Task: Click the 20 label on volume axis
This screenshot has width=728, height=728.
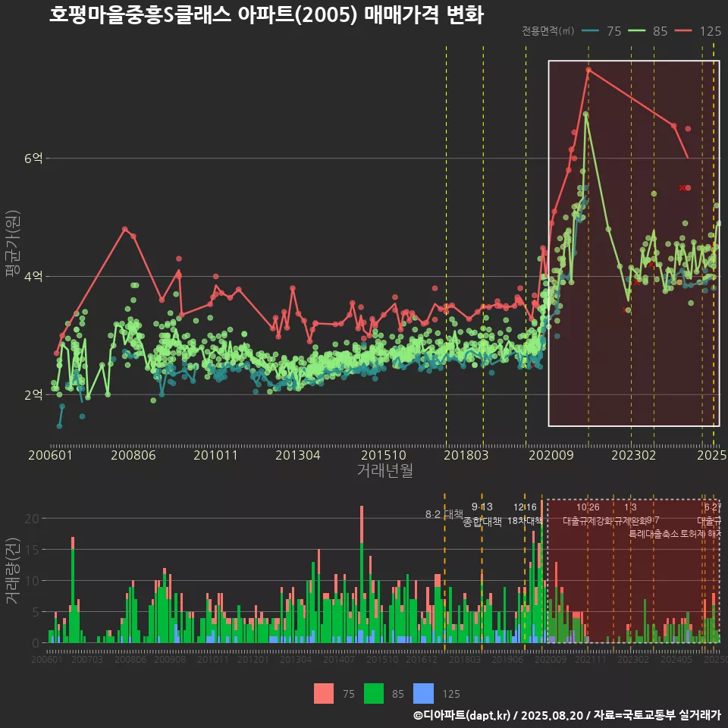Action: (x=32, y=519)
